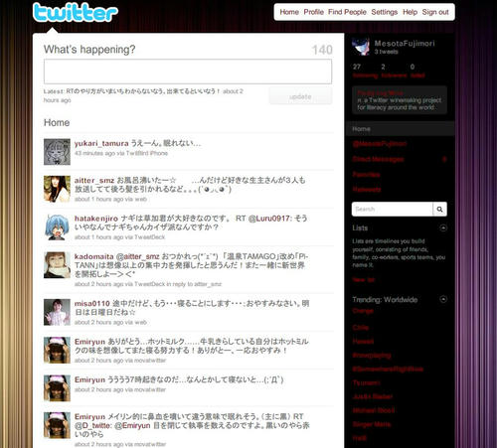This screenshot has height=448, width=497.
Task: Click the '140' character counter text
Action: 322,50
